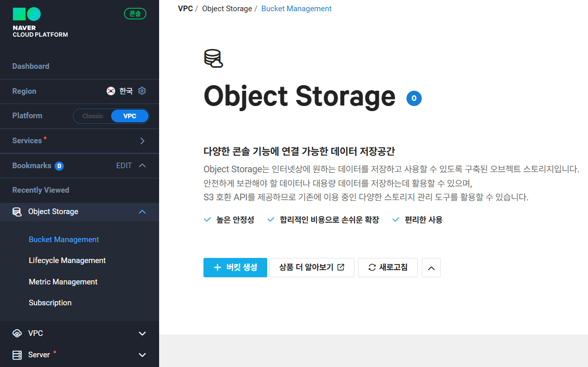This screenshot has height=367, width=588.
Task: Click the Server sidebar icon
Action: (17, 355)
